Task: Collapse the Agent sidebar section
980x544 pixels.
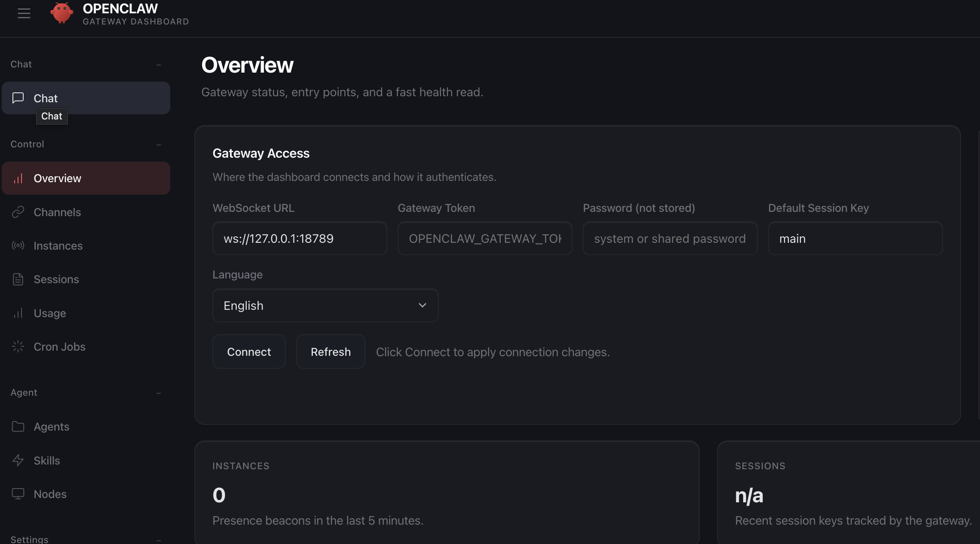Action: [x=159, y=393]
